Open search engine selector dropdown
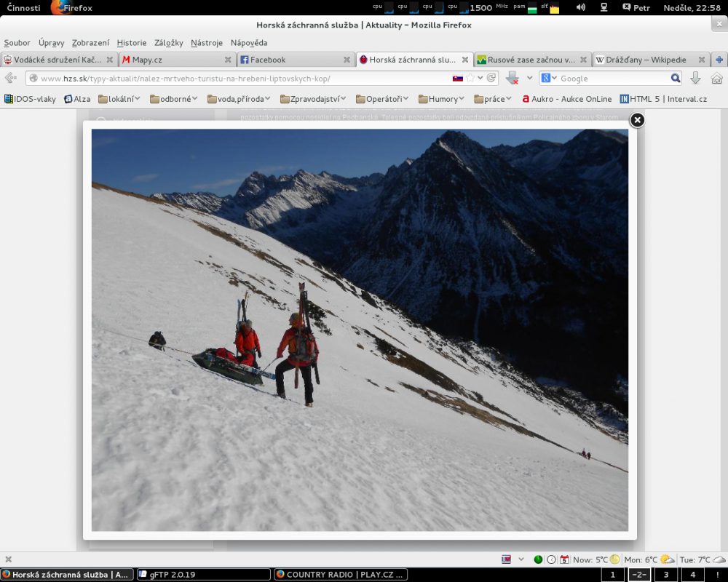This screenshot has width=728, height=582. 547,79
